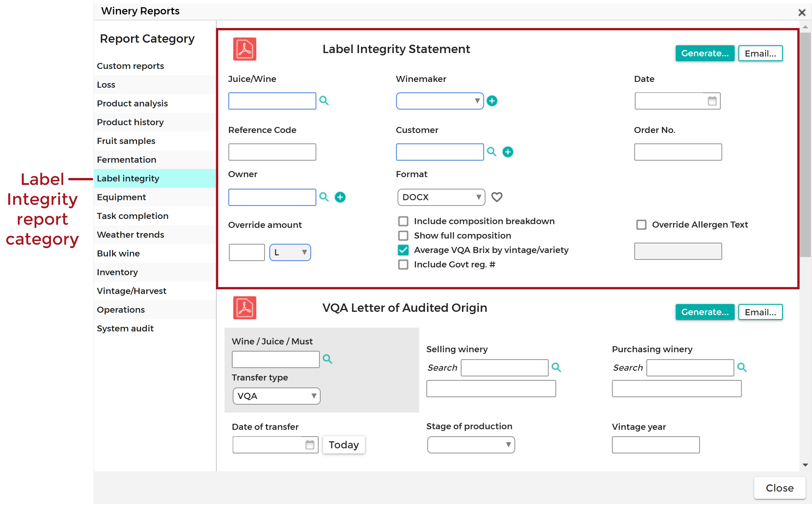Generate the Label Integrity Statement report
Image resolution: width=812 pixels, height=508 pixels.
pyautogui.click(x=705, y=53)
